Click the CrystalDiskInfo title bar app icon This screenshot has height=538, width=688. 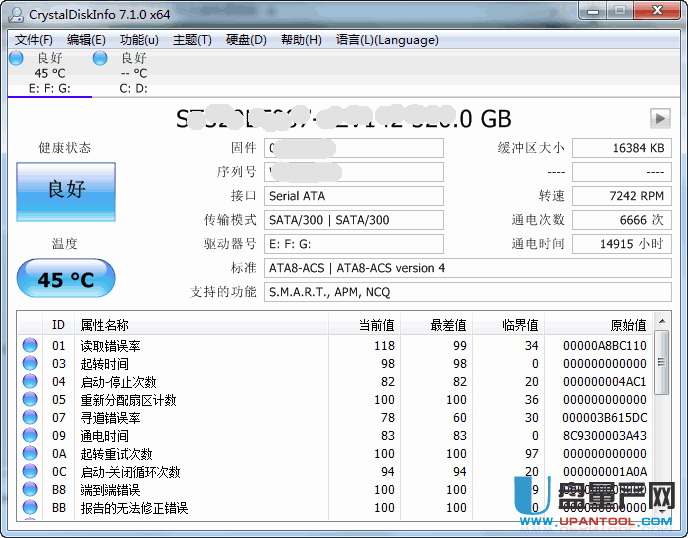click(x=15, y=14)
